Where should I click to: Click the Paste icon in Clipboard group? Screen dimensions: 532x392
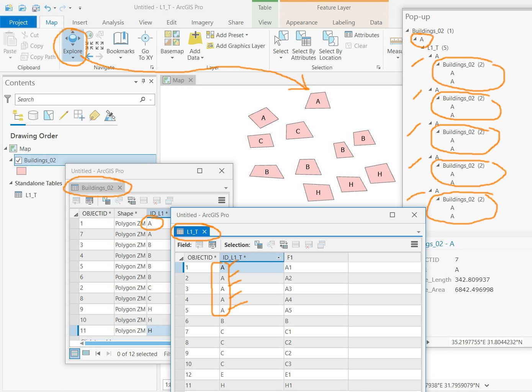coord(10,39)
